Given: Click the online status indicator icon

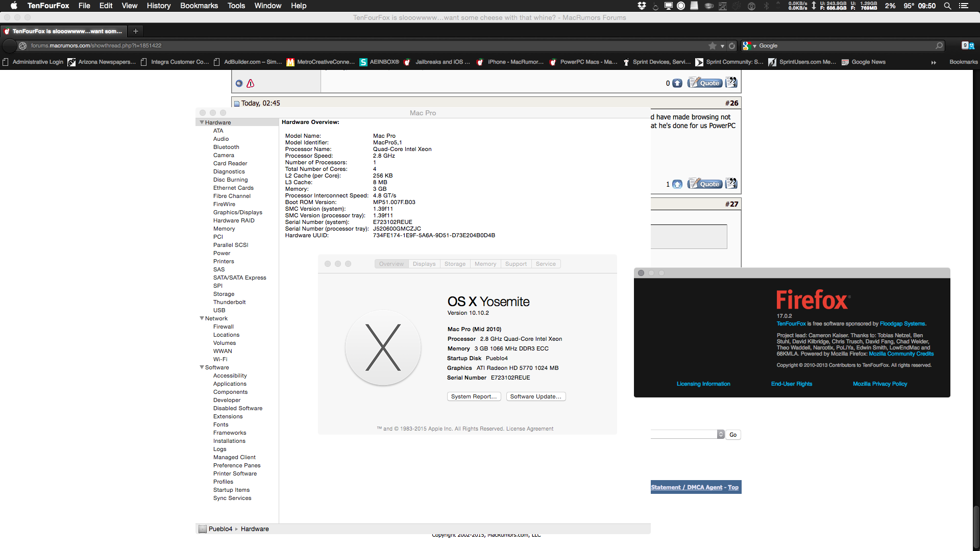Looking at the screenshot, I should pyautogui.click(x=239, y=83).
